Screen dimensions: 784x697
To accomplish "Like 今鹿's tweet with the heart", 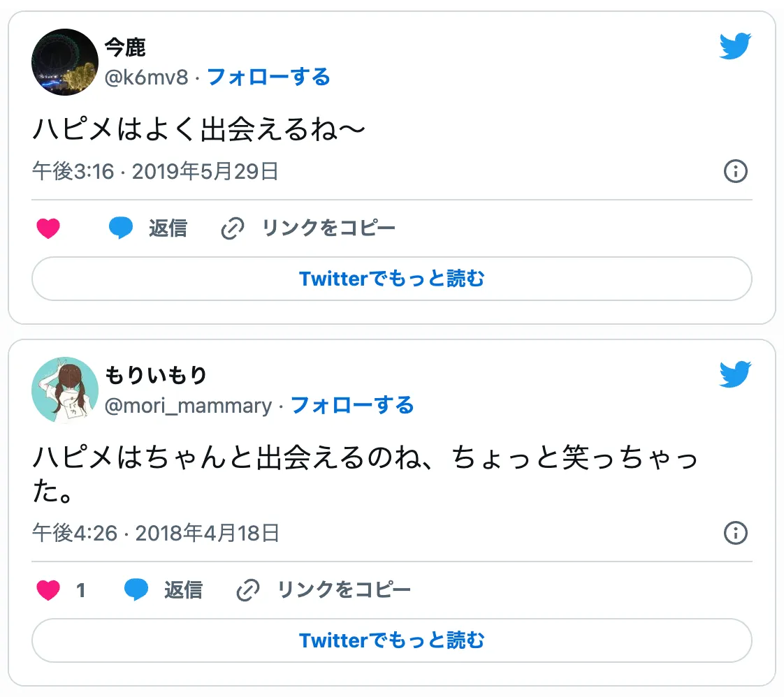I will coord(49,228).
